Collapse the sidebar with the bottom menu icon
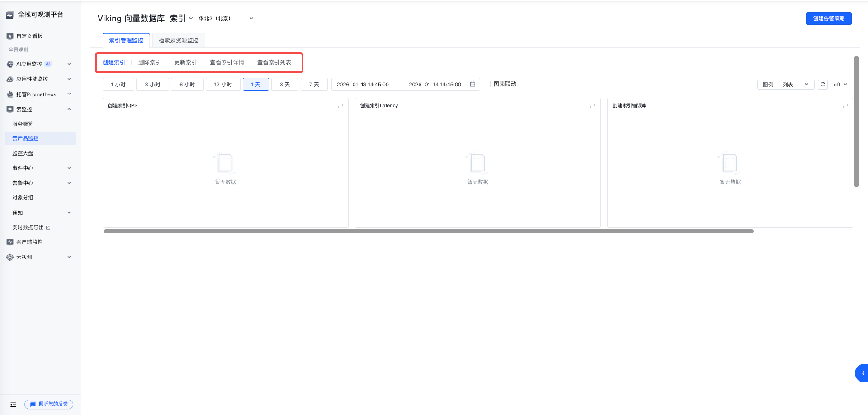The height and width of the screenshot is (415, 868). pos(13,405)
